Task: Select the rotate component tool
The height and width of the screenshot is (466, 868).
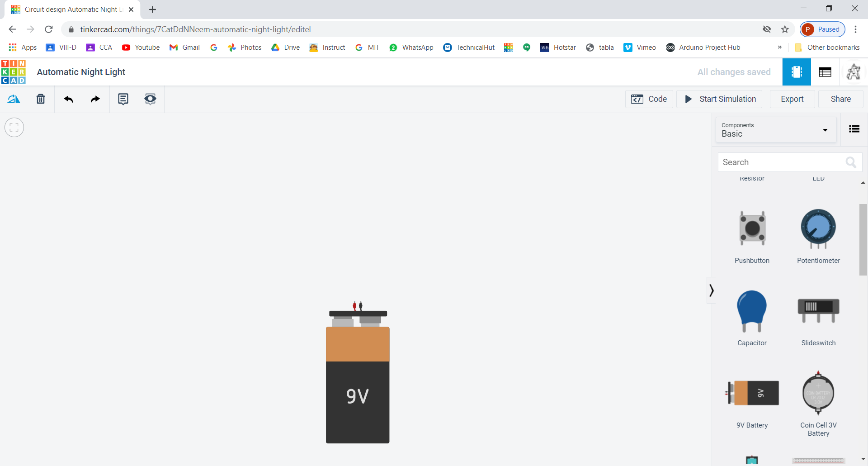Action: [x=14, y=99]
